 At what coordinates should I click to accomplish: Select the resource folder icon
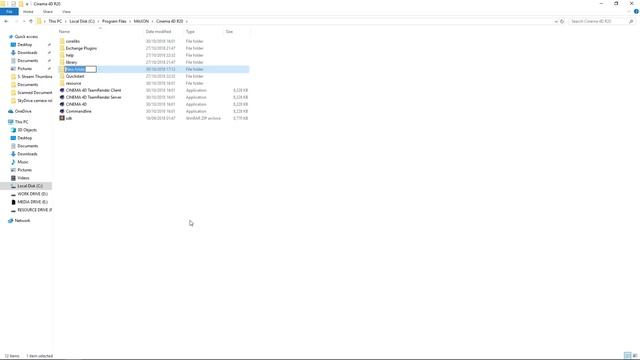[x=62, y=83]
